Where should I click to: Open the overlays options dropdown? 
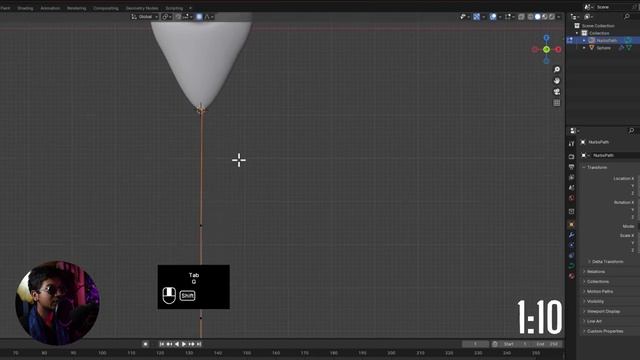coord(500,17)
